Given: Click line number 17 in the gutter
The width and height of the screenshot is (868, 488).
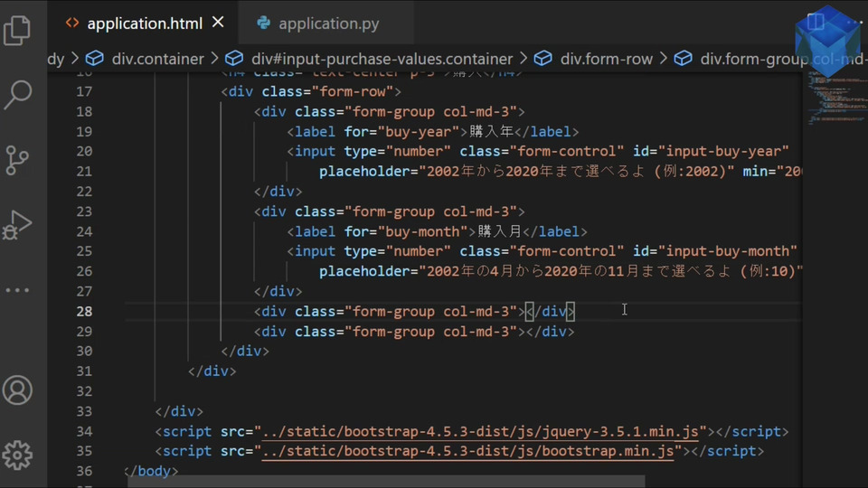Looking at the screenshot, I should tap(84, 91).
